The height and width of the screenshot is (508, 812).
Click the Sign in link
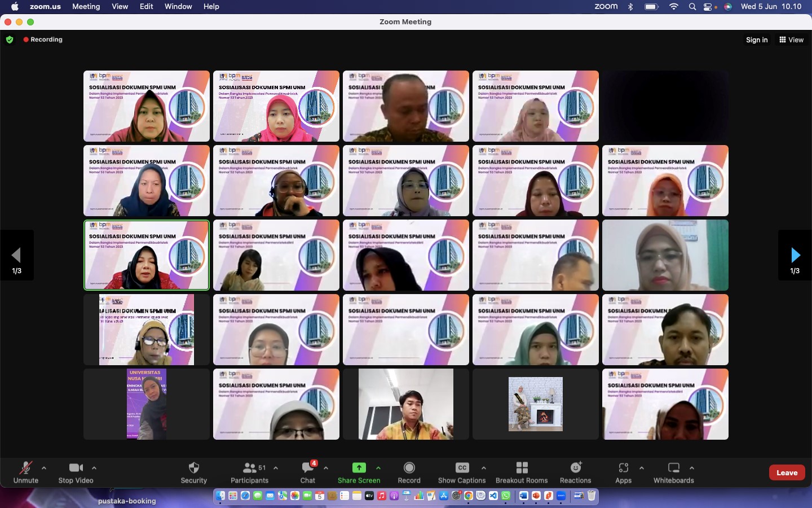point(757,40)
